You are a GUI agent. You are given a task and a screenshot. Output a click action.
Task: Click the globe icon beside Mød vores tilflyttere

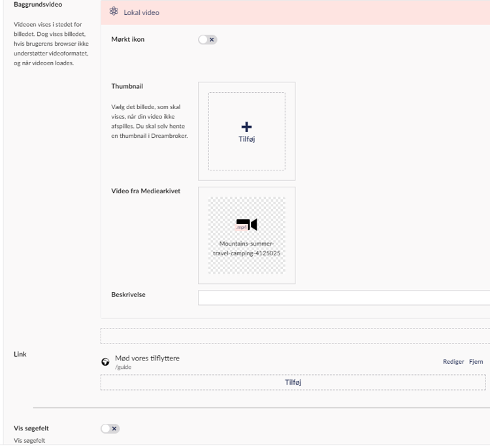pyautogui.click(x=105, y=362)
